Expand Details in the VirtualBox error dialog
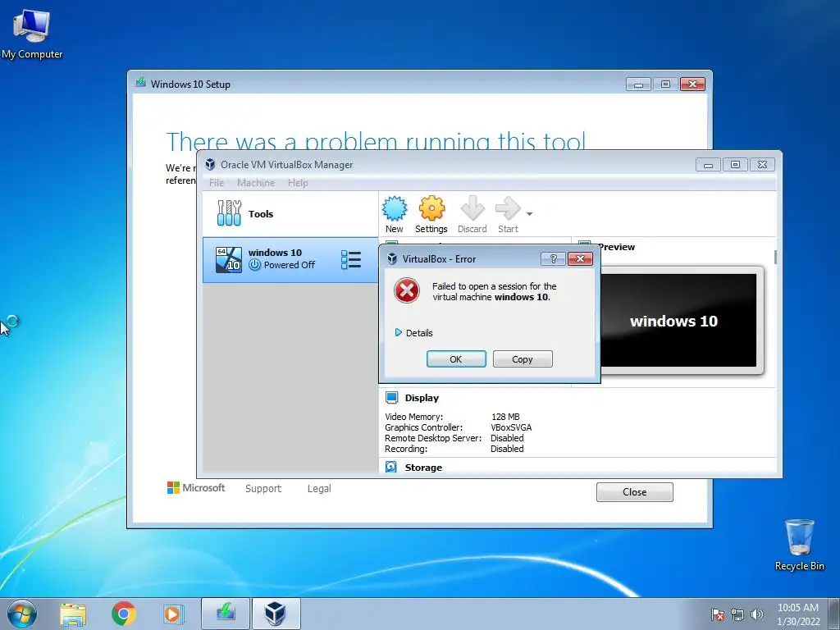840x630 pixels. tap(413, 333)
